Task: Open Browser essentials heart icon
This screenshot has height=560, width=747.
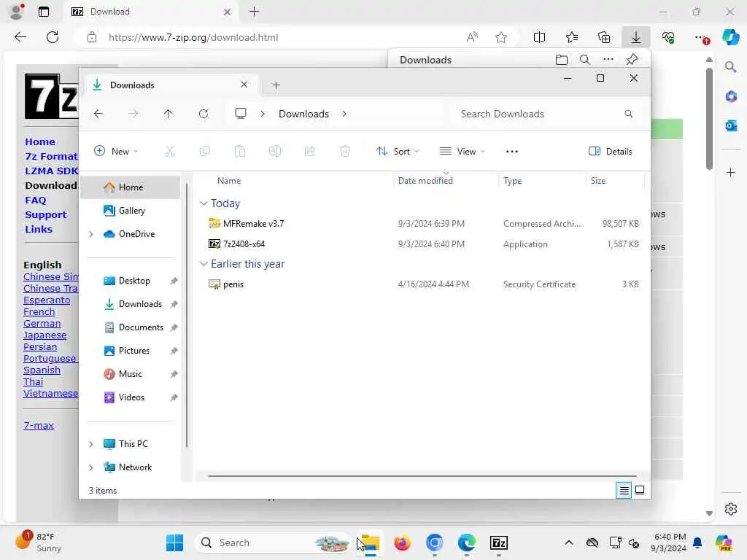Action: (668, 37)
